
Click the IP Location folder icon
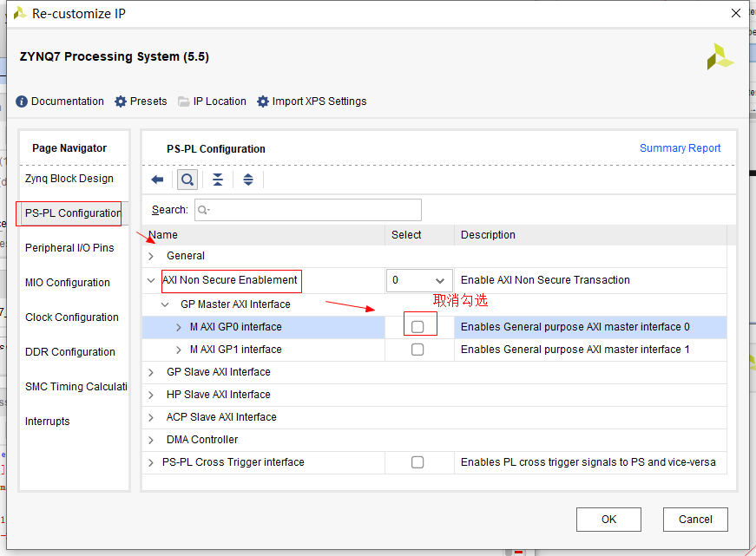[183, 101]
